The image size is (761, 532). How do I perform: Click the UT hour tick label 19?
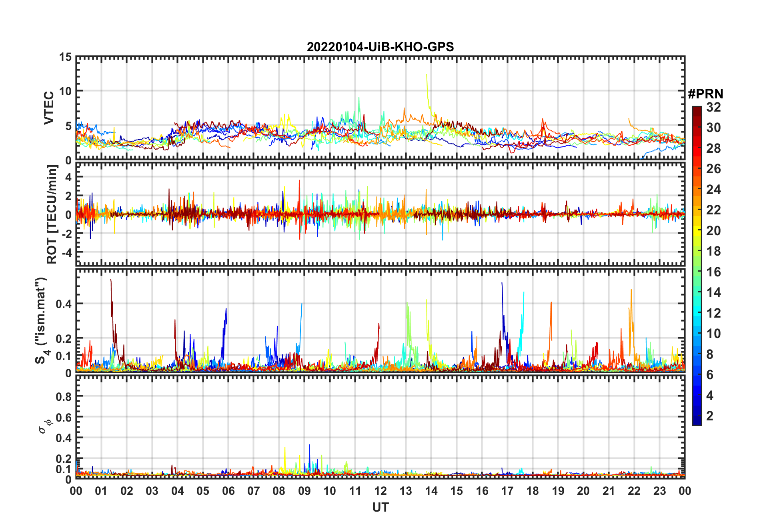(x=558, y=491)
